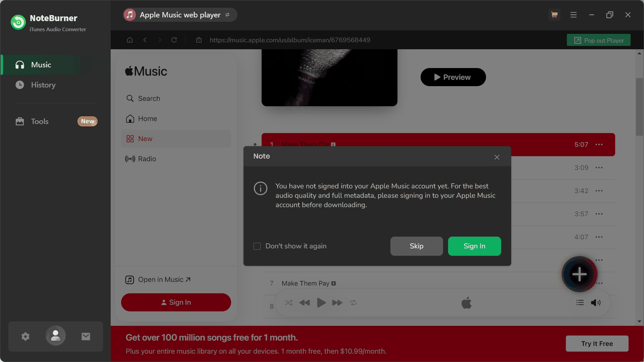Click the Preview play button
The width and height of the screenshot is (644, 362).
[x=453, y=77]
